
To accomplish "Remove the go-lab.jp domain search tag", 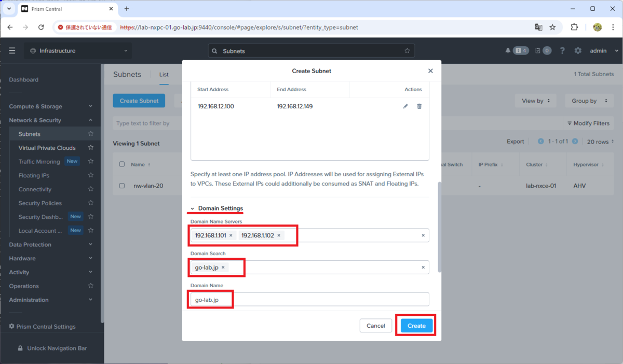I will [x=223, y=268].
